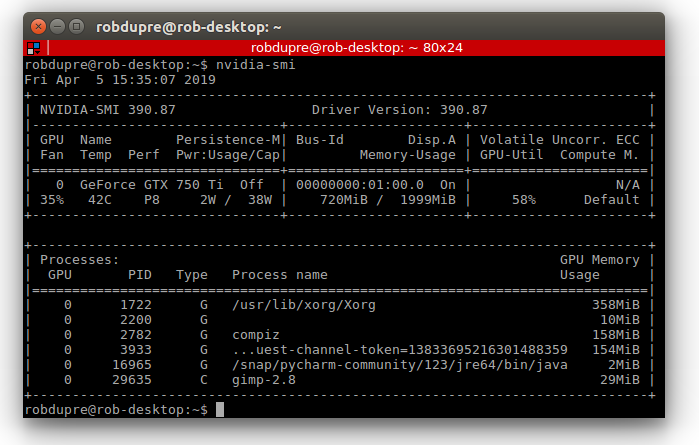The height and width of the screenshot is (445, 699).
Task: Click the ...uest-channel-token process name
Action: click(x=399, y=350)
